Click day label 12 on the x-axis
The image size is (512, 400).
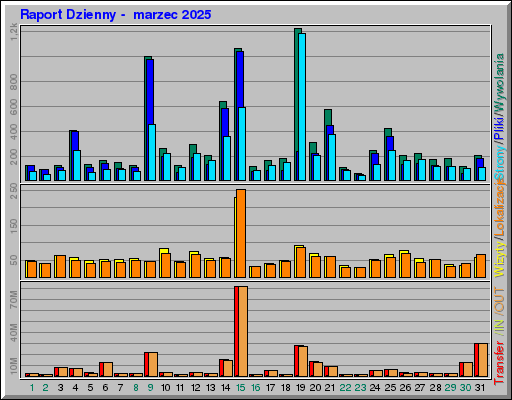point(196,388)
